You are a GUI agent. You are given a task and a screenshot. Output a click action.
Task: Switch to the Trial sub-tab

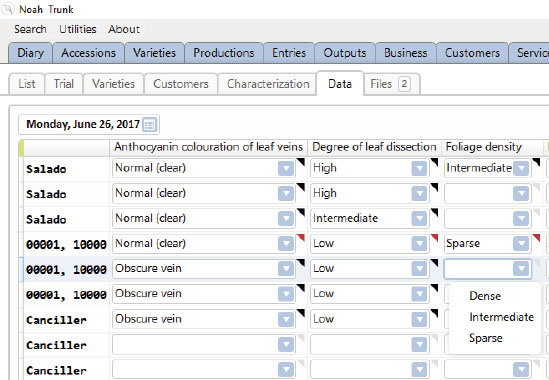click(64, 84)
